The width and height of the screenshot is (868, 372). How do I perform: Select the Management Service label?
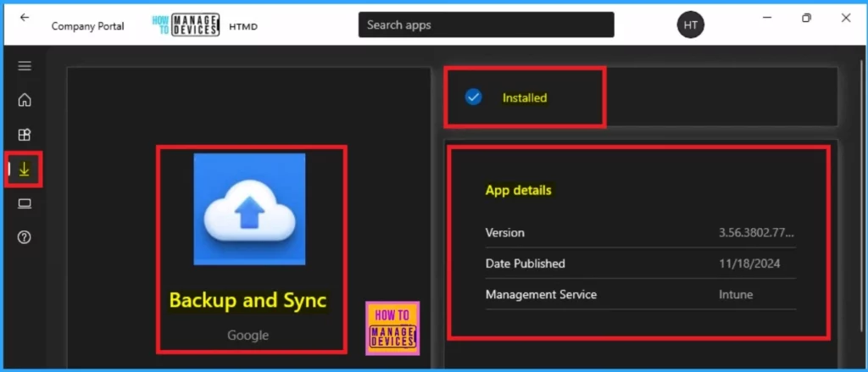[x=541, y=295]
